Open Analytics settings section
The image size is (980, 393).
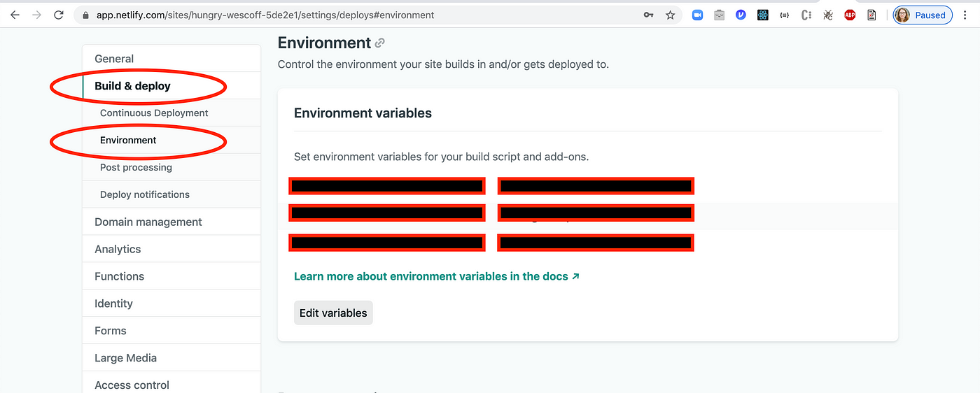[x=171, y=250]
